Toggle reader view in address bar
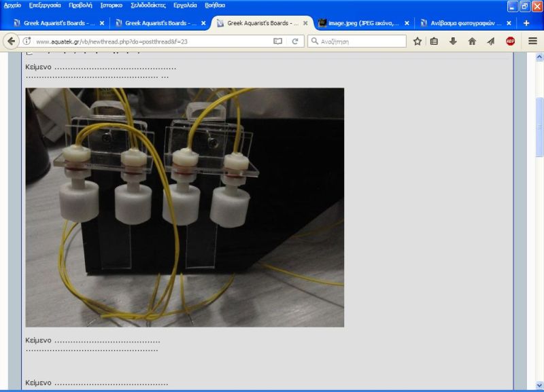 [x=277, y=41]
